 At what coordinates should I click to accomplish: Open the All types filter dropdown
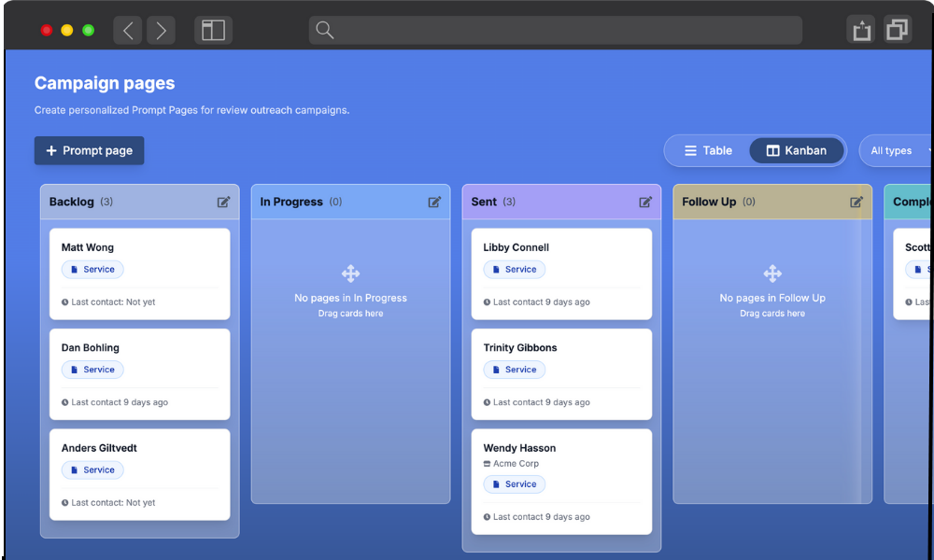(x=893, y=149)
